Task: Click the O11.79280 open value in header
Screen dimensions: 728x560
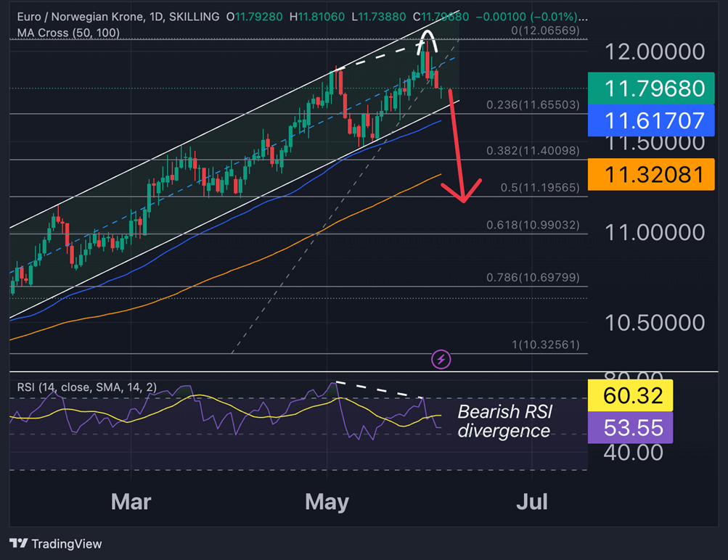Action: click(255, 17)
